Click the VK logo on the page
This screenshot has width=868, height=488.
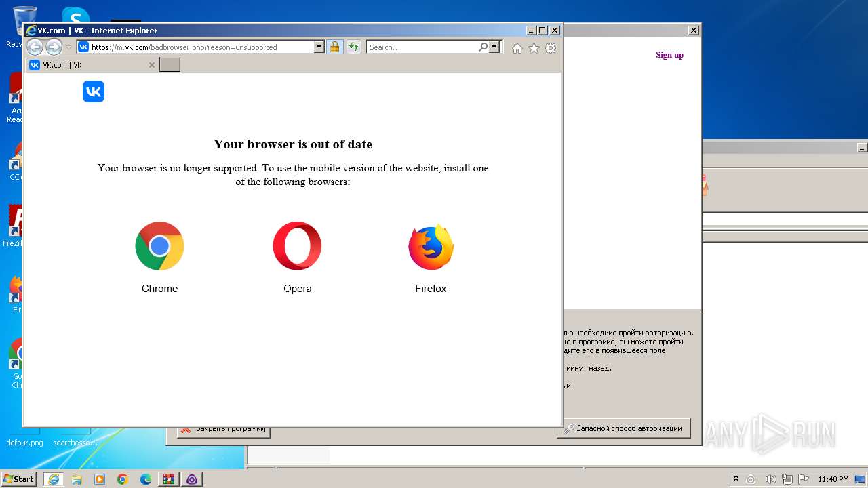tap(94, 91)
